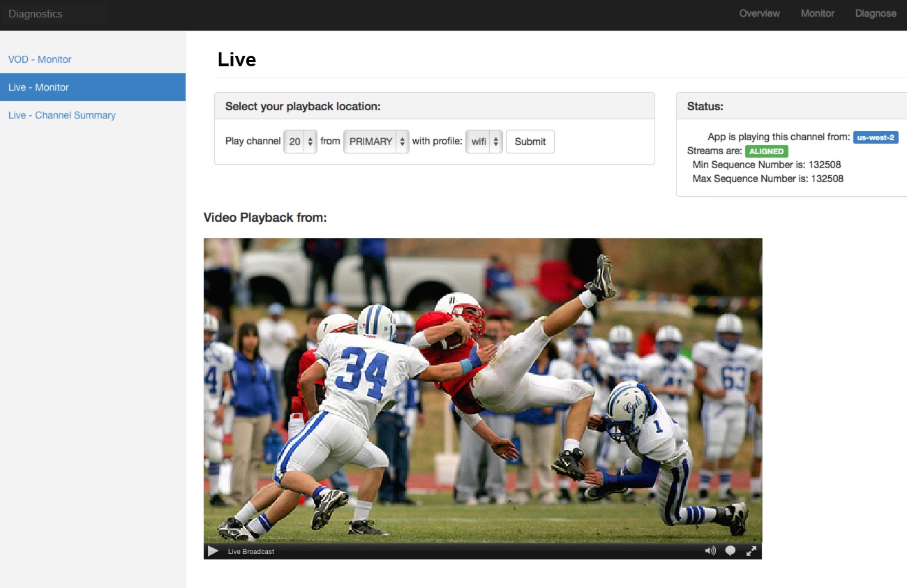Click the Status panel header
The height and width of the screenshot is (588, 907).
791,107
